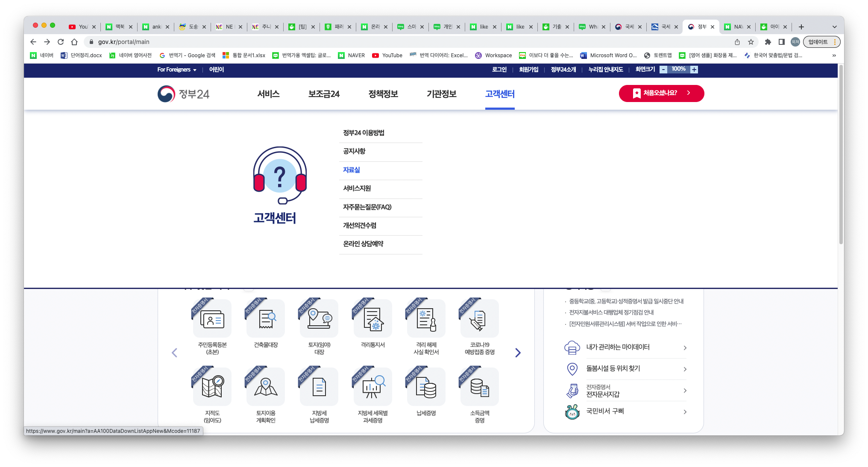868x467 pixels.
Task: Open the 지방세 세목별 과세증명 icon
Action: click(x=372, y=387)
